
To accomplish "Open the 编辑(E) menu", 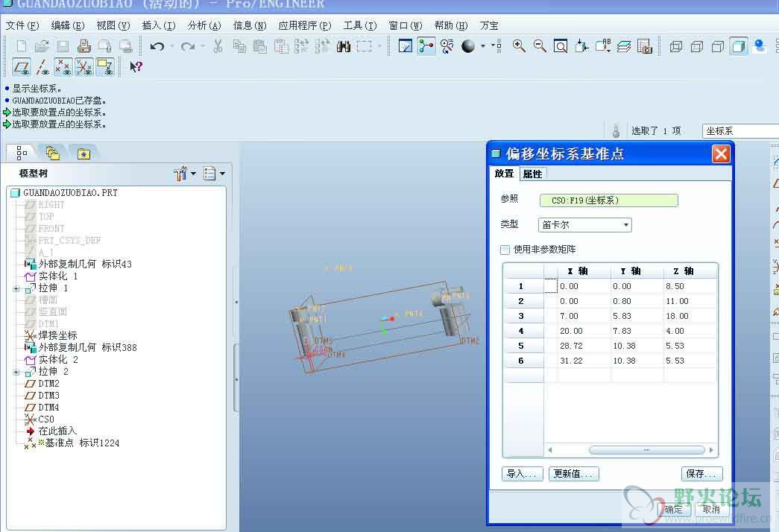I will [68, 25].
